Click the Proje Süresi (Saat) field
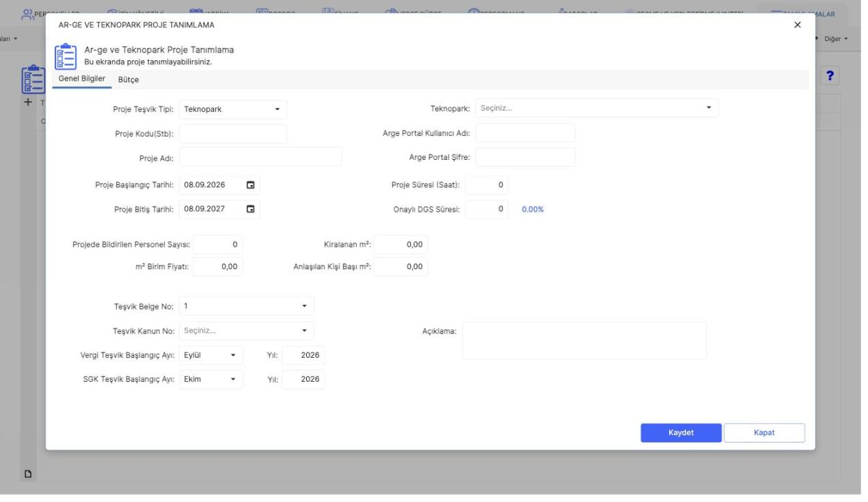The image size is (868, 502). click(487, 184)
